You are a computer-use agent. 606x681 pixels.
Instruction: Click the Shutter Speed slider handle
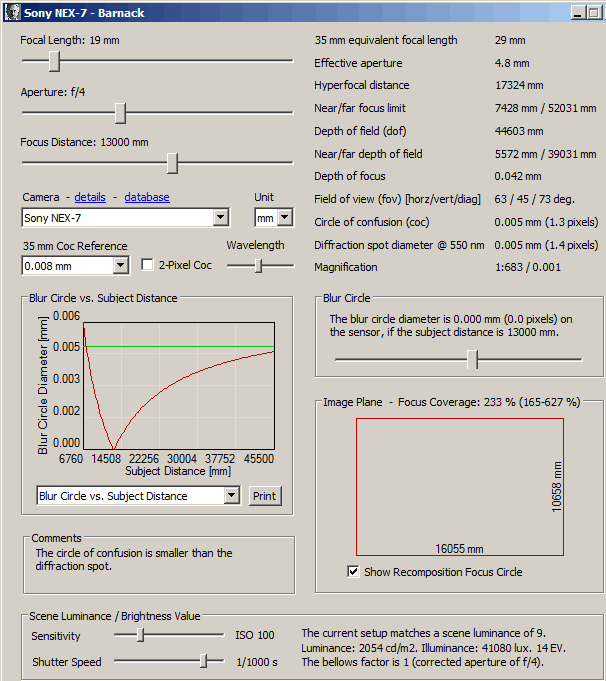[x=204, y=661]
